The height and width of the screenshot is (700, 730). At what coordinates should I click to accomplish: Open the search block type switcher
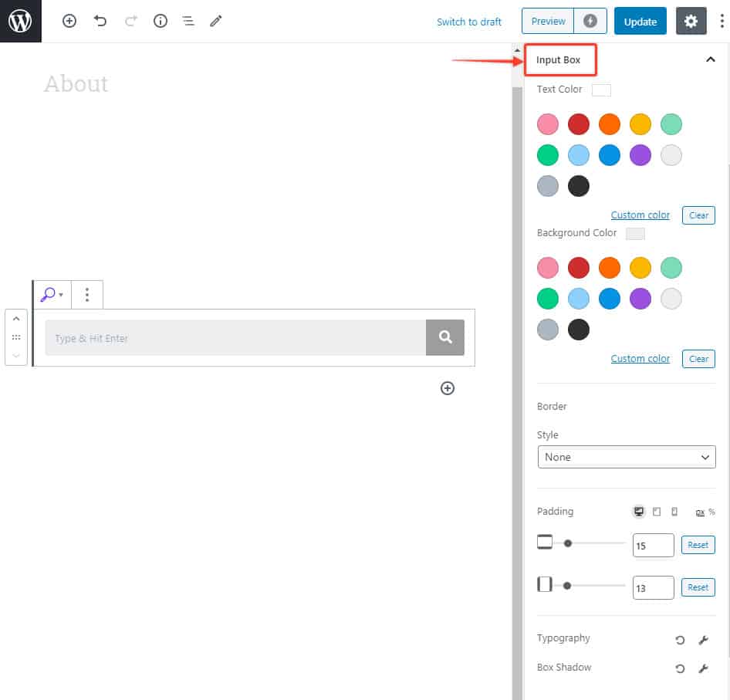click(x=52, y=294)
